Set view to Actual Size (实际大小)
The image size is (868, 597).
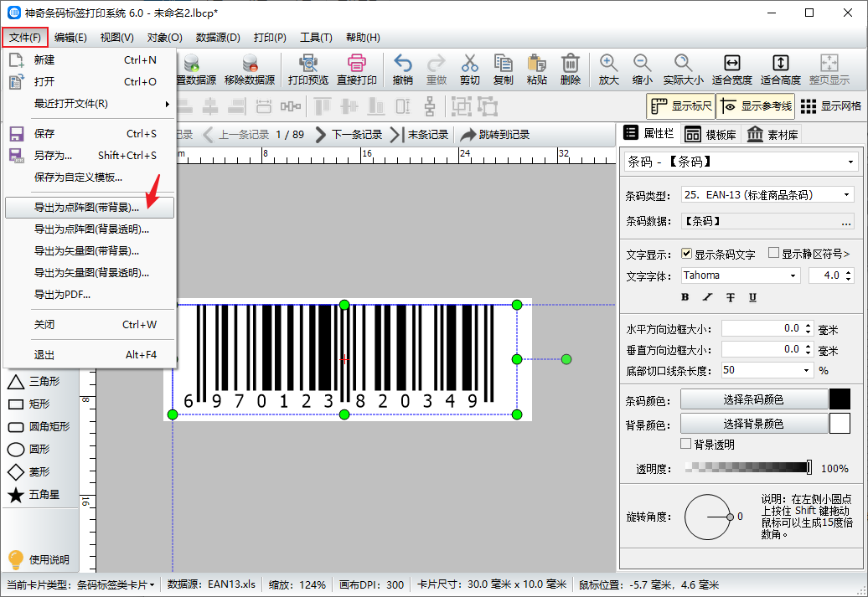click(683, 69)
